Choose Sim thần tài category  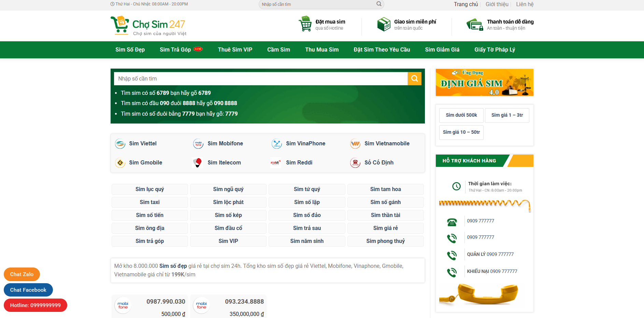tap(386, 215)
